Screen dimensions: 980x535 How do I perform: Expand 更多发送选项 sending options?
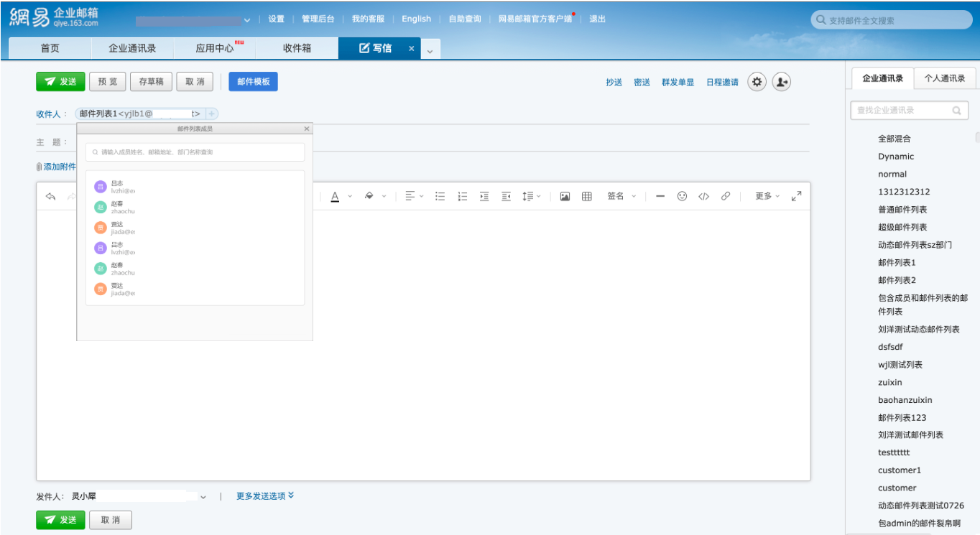265,496
